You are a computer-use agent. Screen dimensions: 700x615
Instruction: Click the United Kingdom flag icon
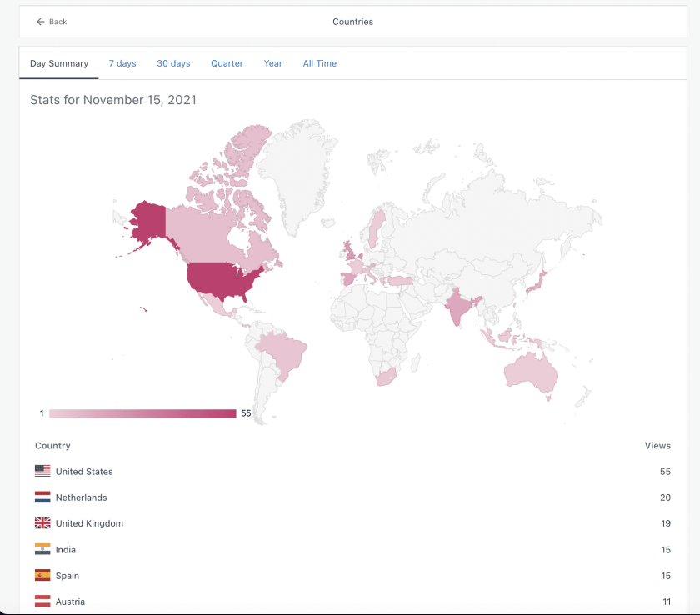click(42, 522)
